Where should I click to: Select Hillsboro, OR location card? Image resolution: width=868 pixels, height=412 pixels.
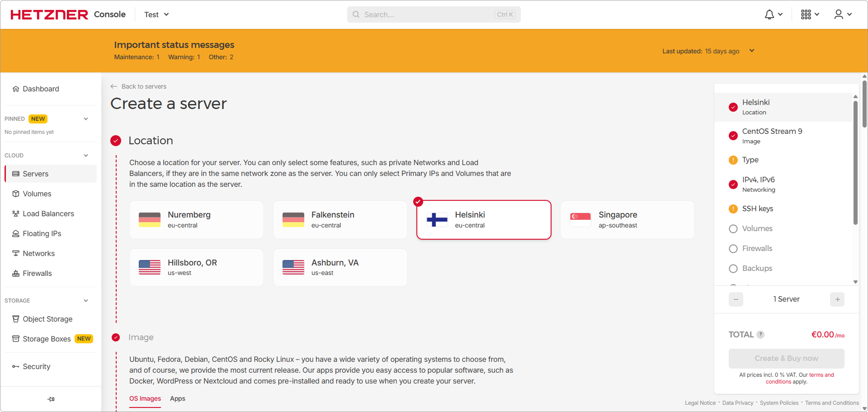197,267
